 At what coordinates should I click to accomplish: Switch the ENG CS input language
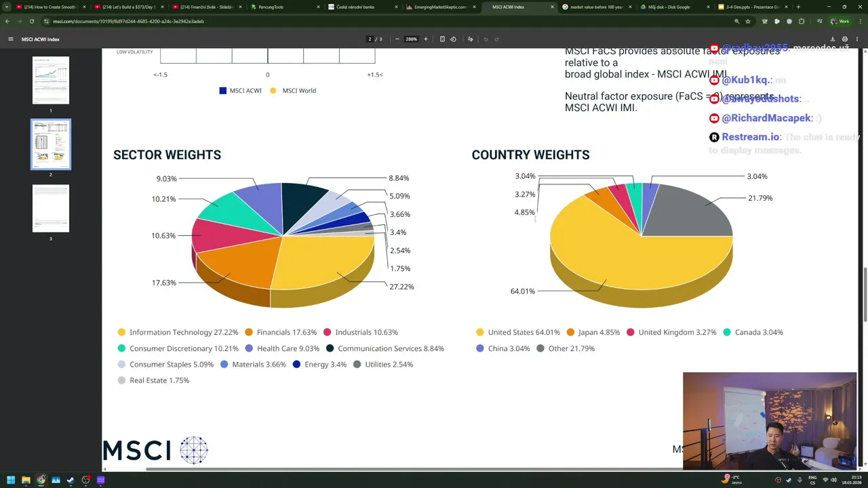coord(812,480)
